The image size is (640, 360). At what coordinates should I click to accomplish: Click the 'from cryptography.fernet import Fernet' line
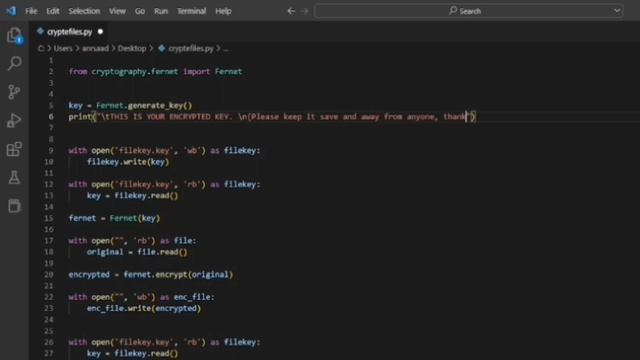pos(156,72)
